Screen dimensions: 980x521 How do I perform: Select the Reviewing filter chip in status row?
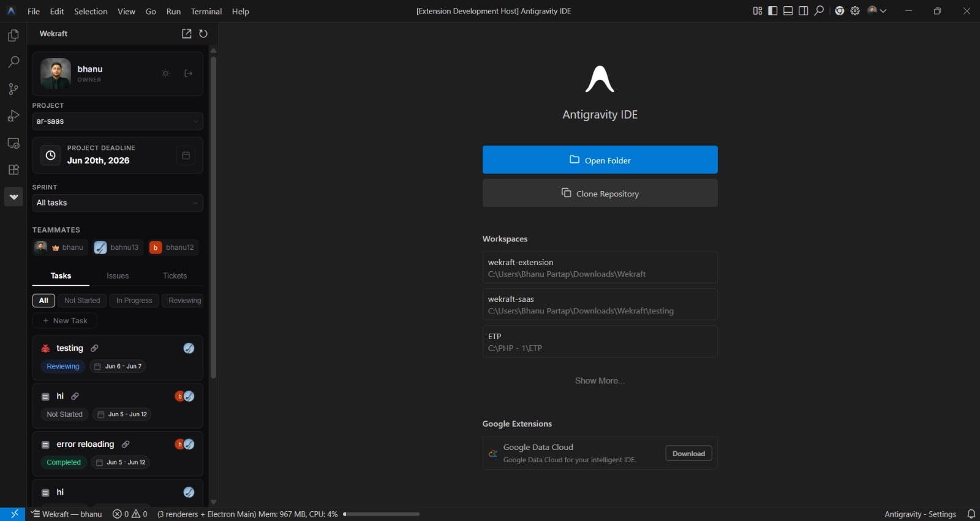[x=184, y=301]
